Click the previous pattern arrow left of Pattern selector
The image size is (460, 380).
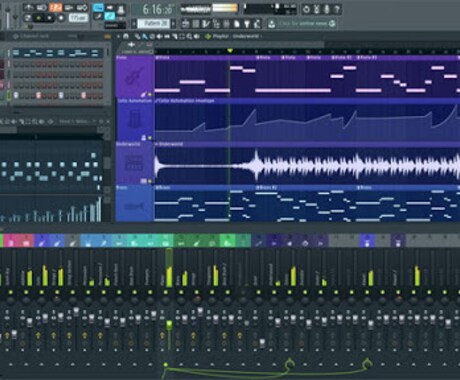[134, 24]
